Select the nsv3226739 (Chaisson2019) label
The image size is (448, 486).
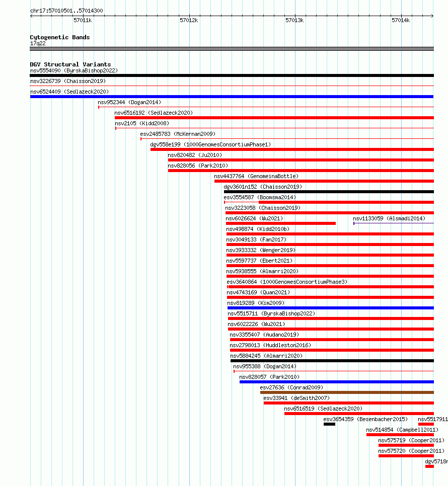point(68,81)
